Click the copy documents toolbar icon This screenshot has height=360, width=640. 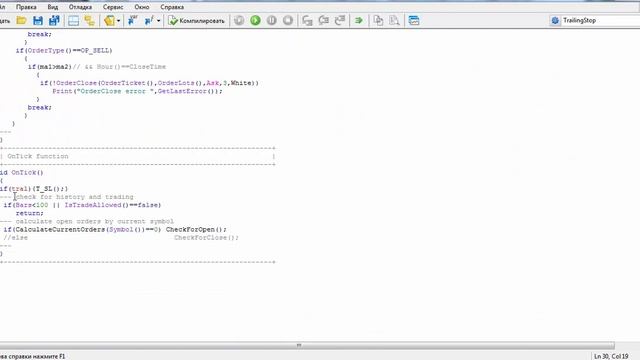pos(378,20)
